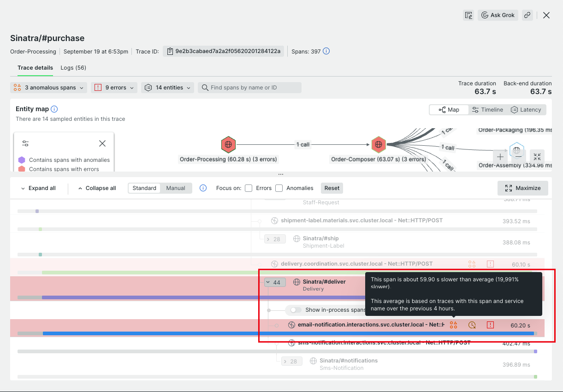Click the Order-Assembly node on the map
The image size is (563, 392).
(516, 149)
